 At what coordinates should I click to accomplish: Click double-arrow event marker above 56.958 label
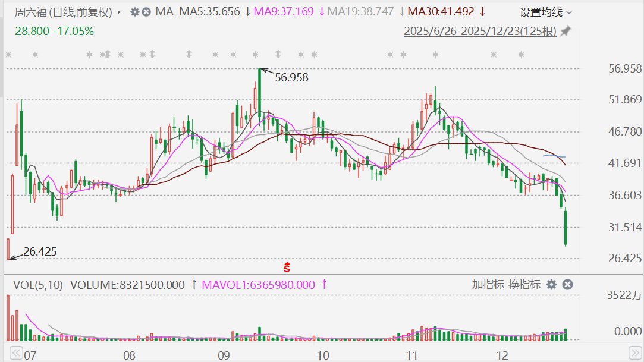click(x=278, y=53)
